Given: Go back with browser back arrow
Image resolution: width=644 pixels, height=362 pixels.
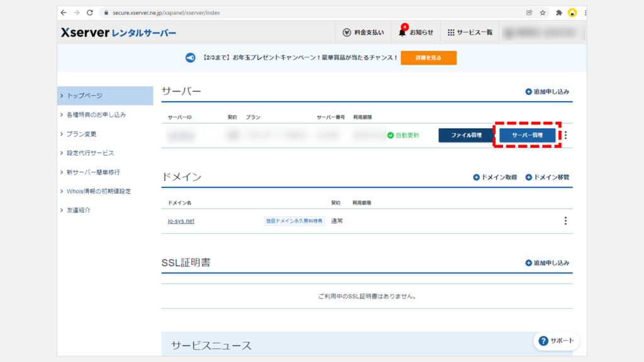Looking at the screenshot, I should coord(64,13).
